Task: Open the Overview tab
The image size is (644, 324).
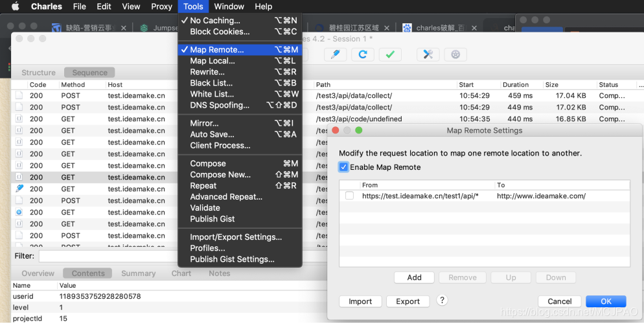Action: tap(38, 273)
